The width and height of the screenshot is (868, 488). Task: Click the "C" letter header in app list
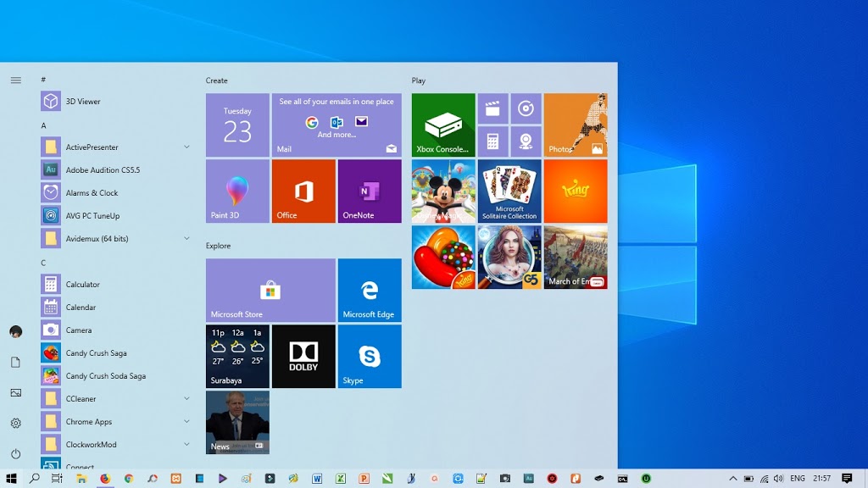[x=43, y=263]
